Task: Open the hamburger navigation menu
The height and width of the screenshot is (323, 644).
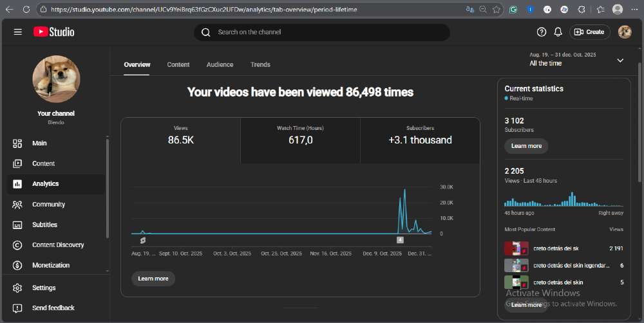Action: (17, 32)
